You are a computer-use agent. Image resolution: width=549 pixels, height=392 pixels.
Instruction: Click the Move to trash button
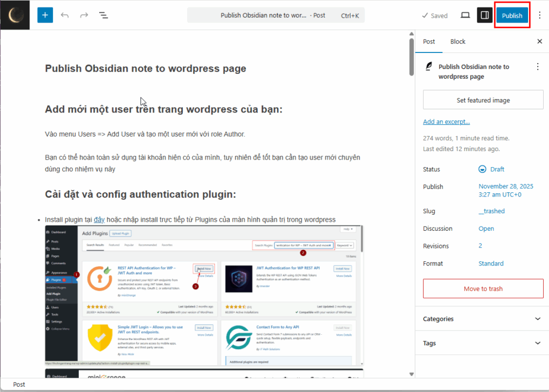tap(483, 289)
